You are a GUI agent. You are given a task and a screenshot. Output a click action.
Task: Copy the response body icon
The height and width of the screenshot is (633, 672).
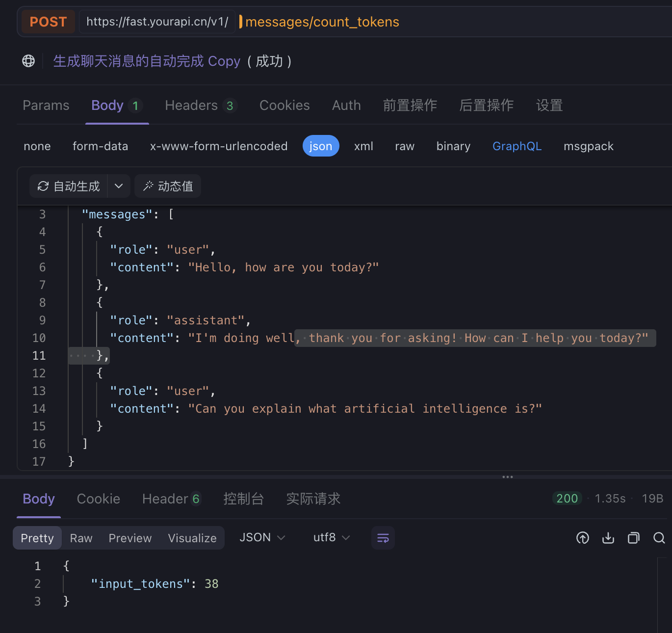pos(634,538)
